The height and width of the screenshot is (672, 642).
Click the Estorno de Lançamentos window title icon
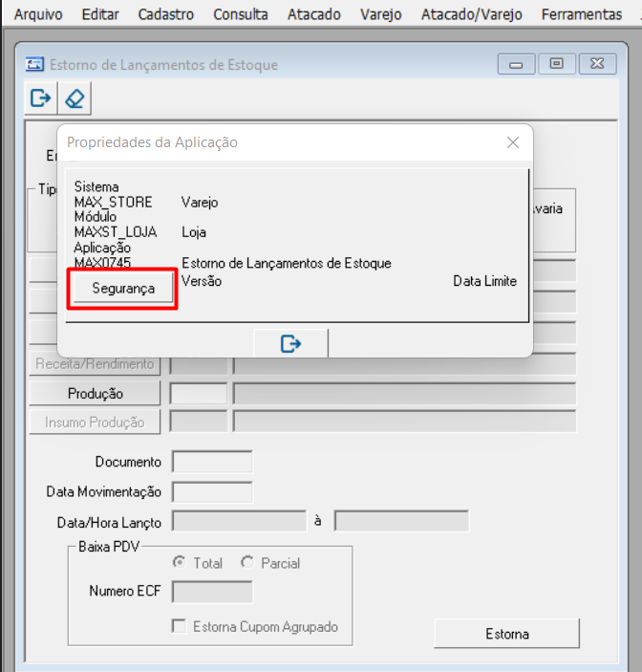coord(34,64)
